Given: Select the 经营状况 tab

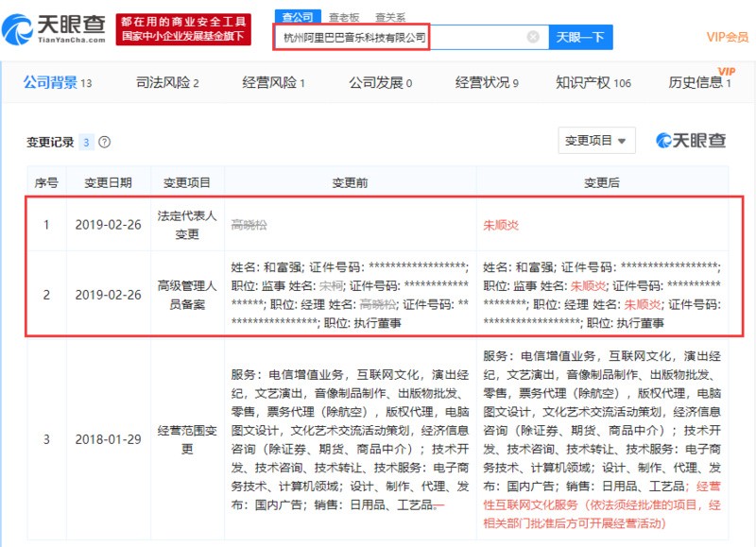Looking at the screenshot, I should 487,83.
